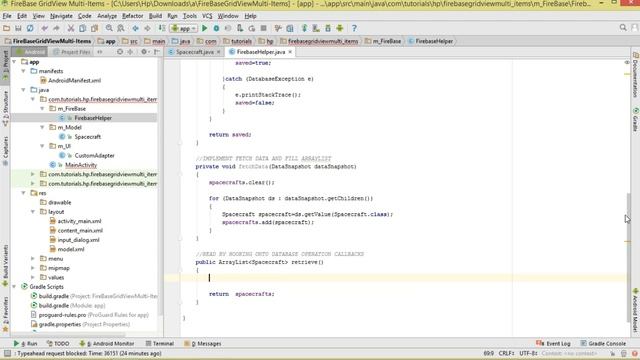640x360 pixels.
Task: Run the app with the green play icon
Action: (204, 28)
